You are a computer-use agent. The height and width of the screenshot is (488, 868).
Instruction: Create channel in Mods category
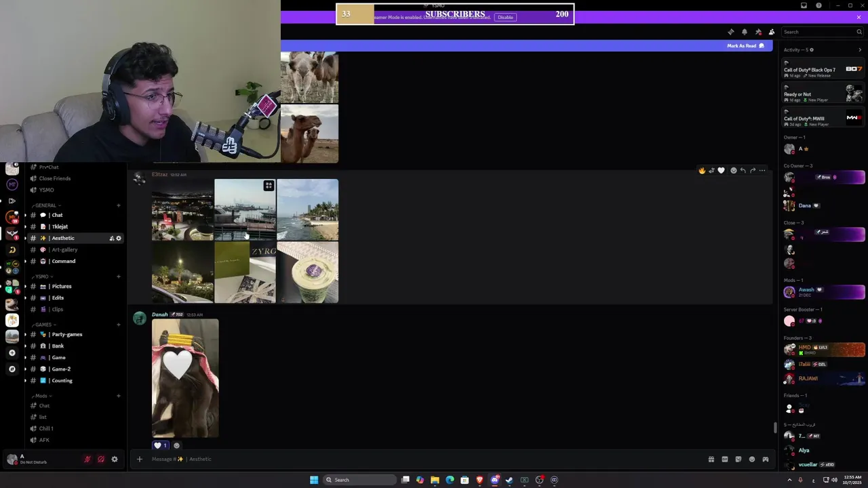coord(119,396)
